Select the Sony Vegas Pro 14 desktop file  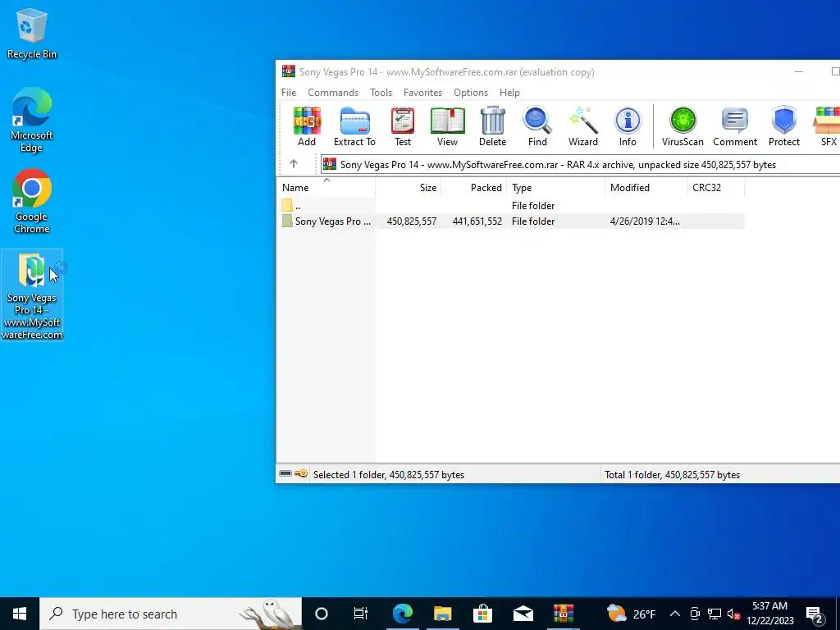click(x=32, y=295)
